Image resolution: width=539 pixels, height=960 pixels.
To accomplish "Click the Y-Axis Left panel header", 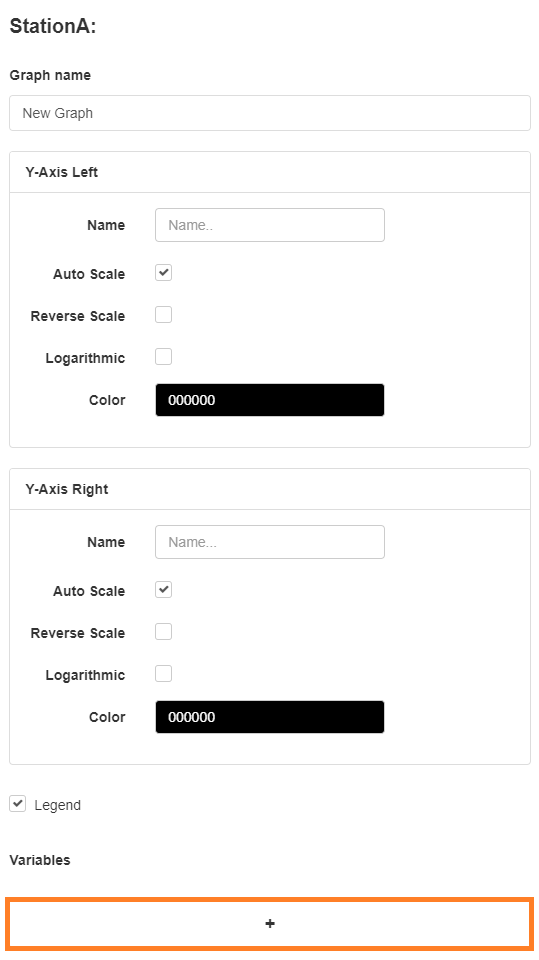I will (270, 172).
